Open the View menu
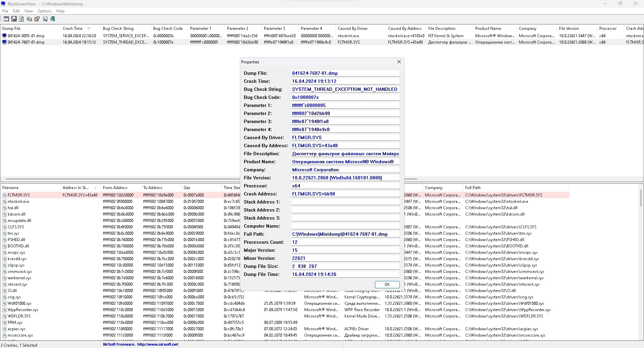The height and width of the screenshot is (348, 644). (29, 11)
